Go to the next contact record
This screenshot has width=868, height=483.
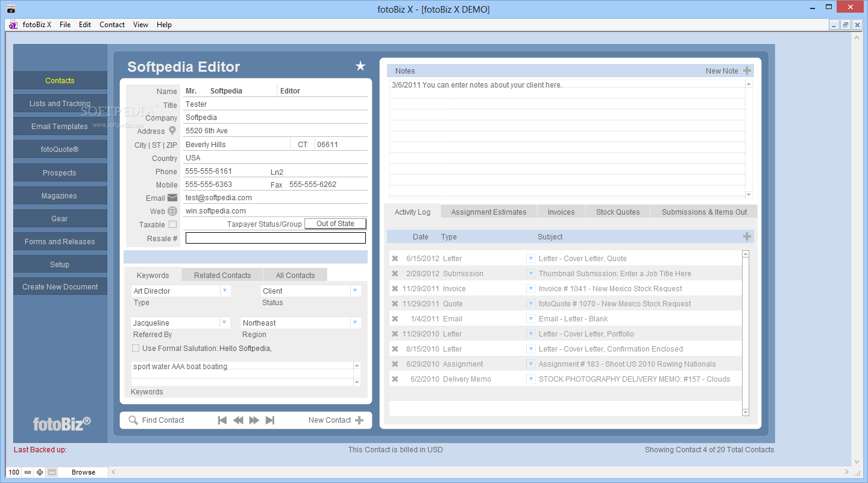(x=254, y=420)
